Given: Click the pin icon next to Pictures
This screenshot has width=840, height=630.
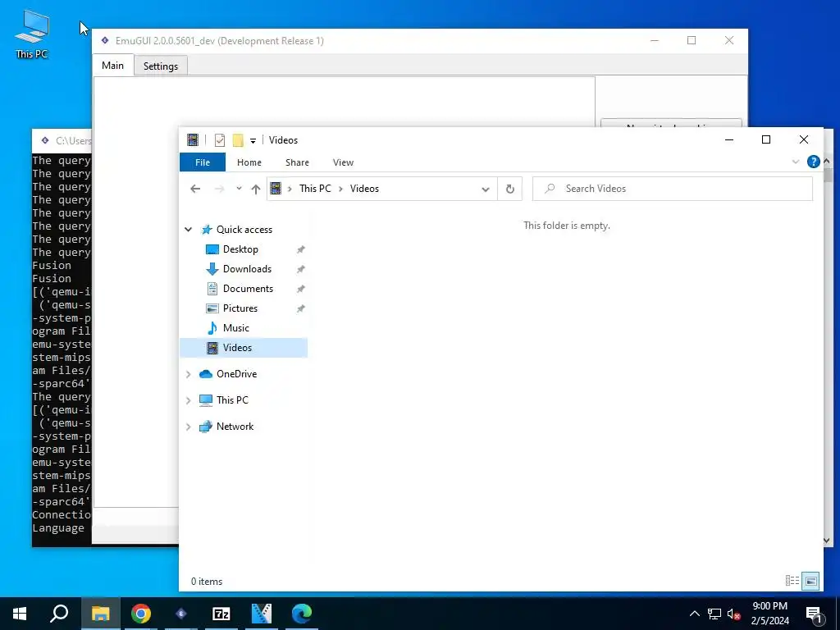Looking at the screenshot, I should click(x=301, y=309).
